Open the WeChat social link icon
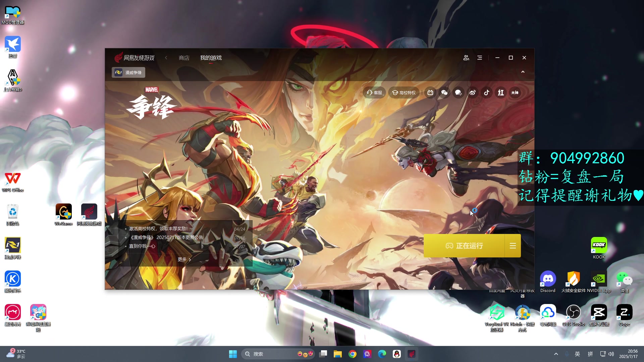Image resolution: width=644 pixels, height=362 pixels. coord(444,93)
